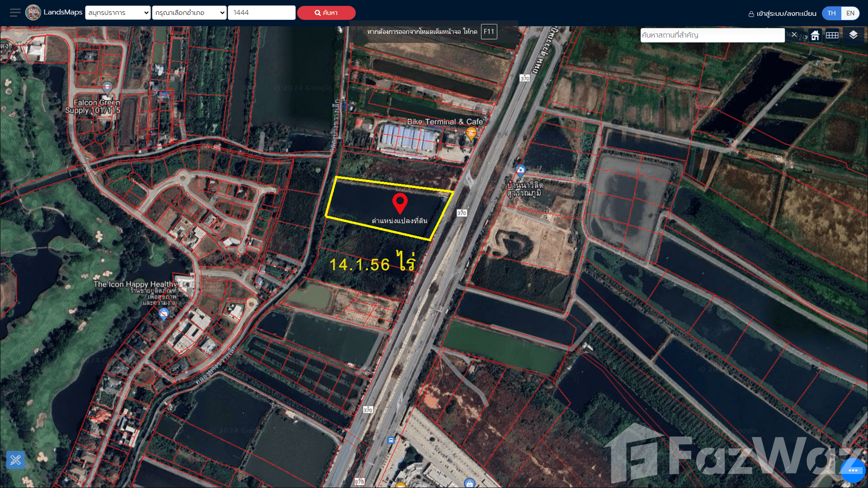Click the Bike Terminal & Cafe marker
Image resolution: width=868 pixels, height=488 pixels.
click(471, 133)
